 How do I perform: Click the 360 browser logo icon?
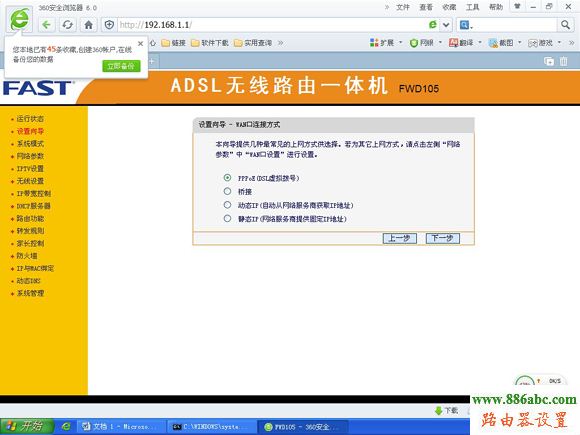(x=19, y=18)
